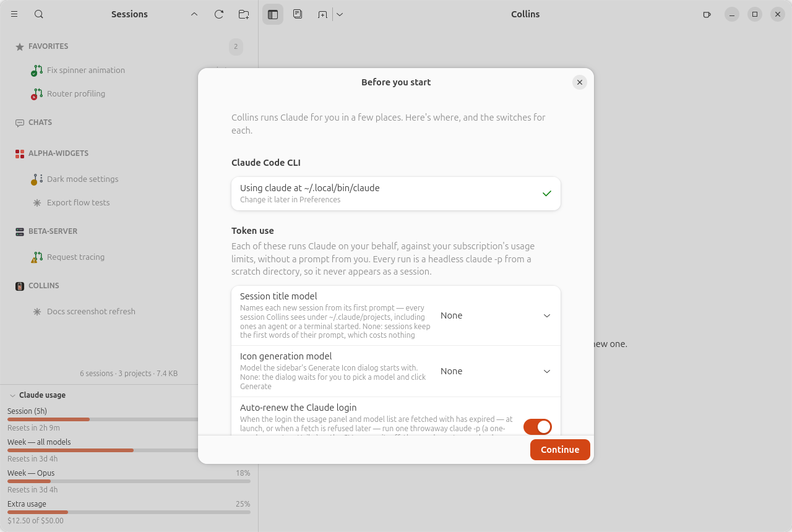Click the Chats speech bubble icon
The image size is (792, 532).
[20, 122]
